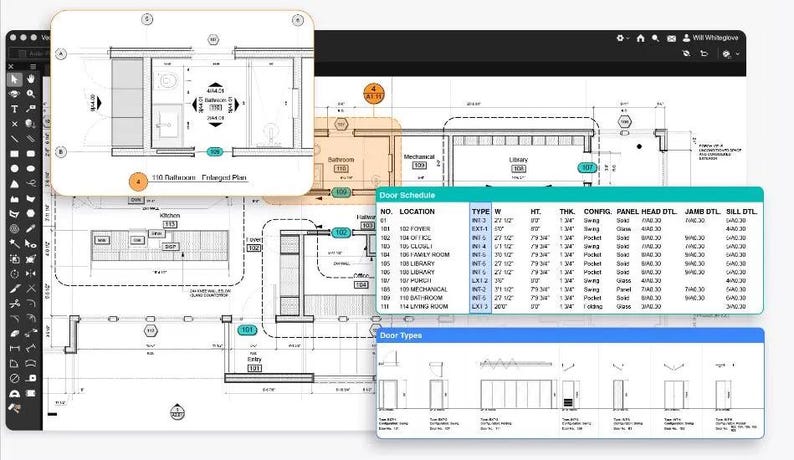Expand the render mode dropdown arrow
The image size is (794, 460).
point(738,54)
